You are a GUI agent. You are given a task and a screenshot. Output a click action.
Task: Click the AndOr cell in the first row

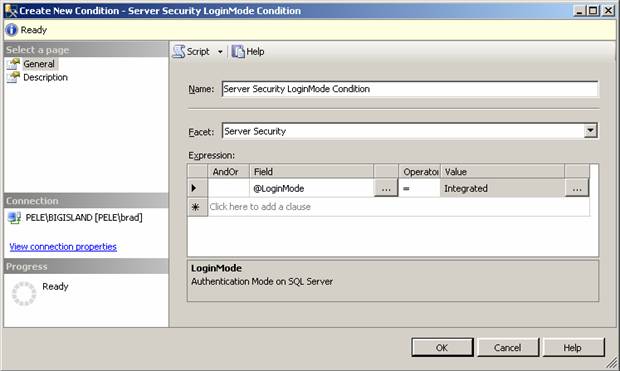pyautogui.click(x=228, y=188)
